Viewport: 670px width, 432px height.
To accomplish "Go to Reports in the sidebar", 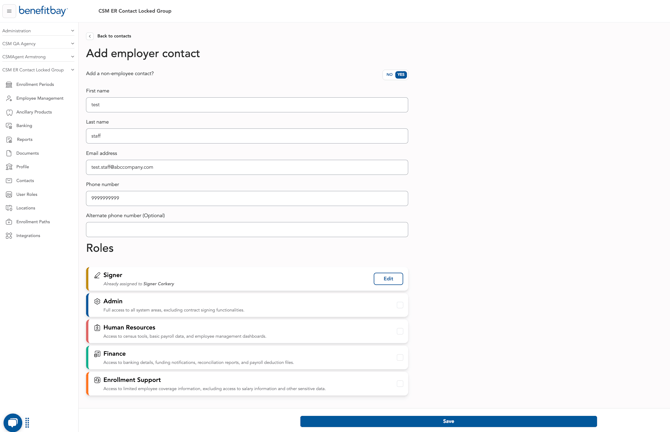I will click(24, 140).
